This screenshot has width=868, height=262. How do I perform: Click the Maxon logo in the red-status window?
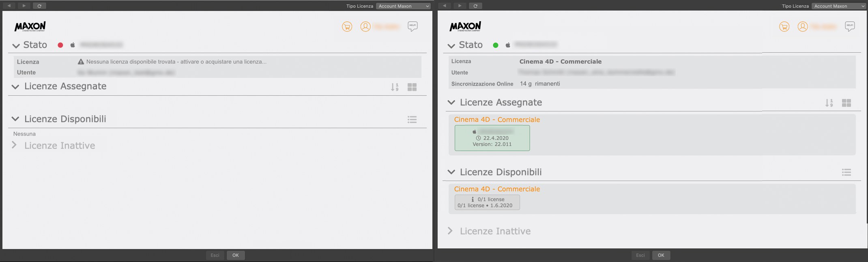(30, 26)
